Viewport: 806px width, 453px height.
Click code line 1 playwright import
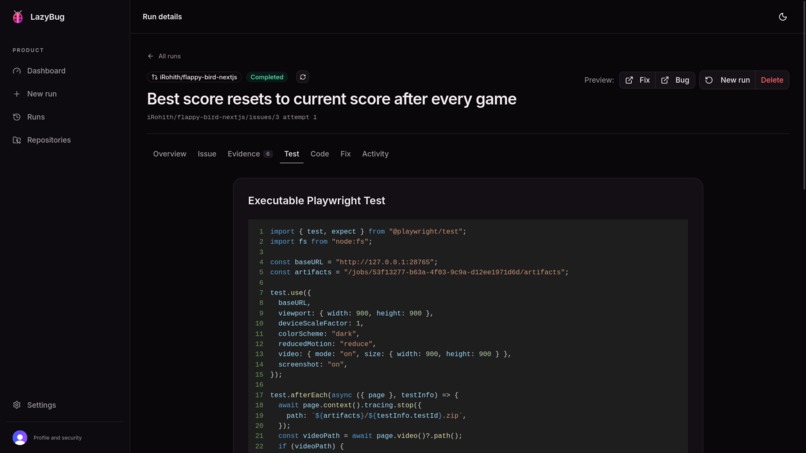(x=368, y=231)
